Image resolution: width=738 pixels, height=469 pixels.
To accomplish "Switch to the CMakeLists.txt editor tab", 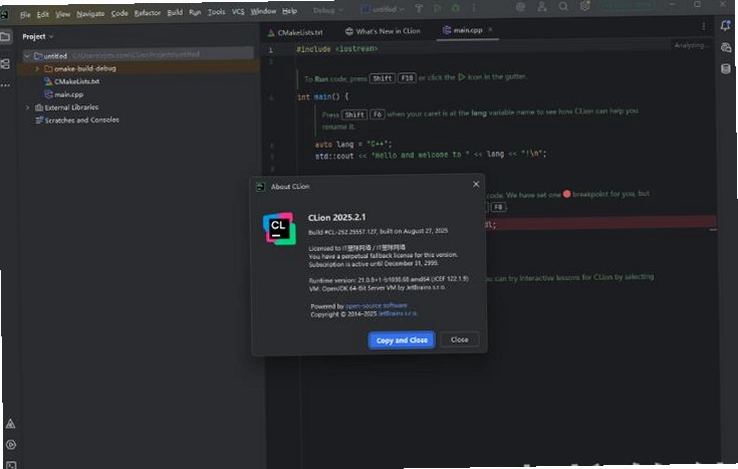I will (295, 32).
